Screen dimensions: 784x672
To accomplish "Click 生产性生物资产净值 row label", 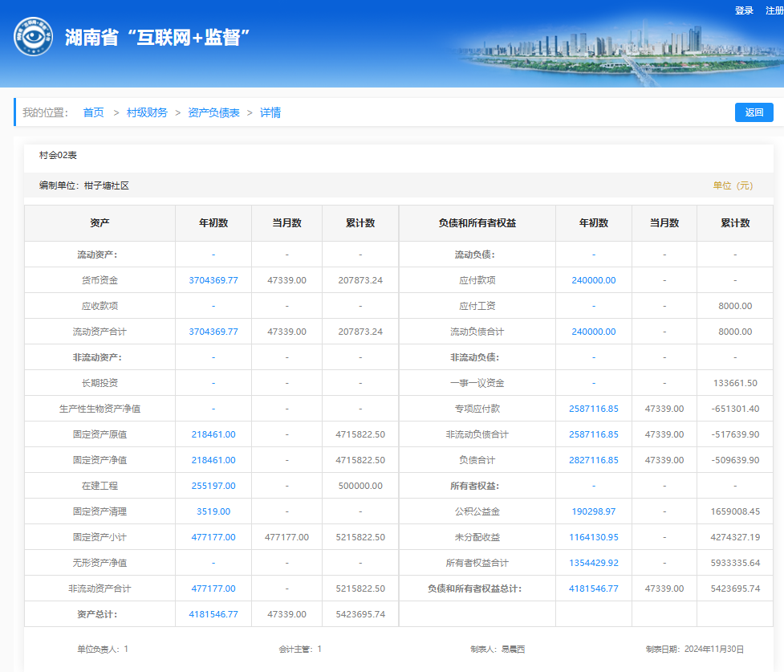I will coord(100,409).
